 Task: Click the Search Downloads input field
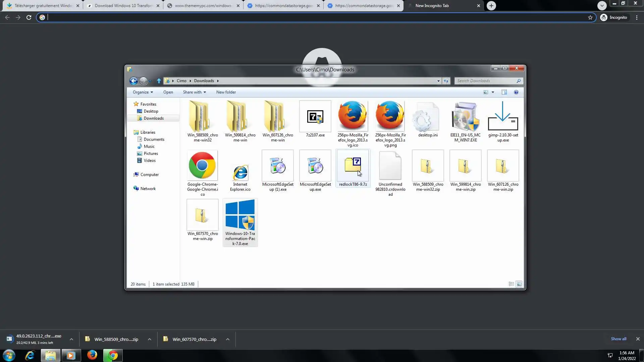click(486, 81)
